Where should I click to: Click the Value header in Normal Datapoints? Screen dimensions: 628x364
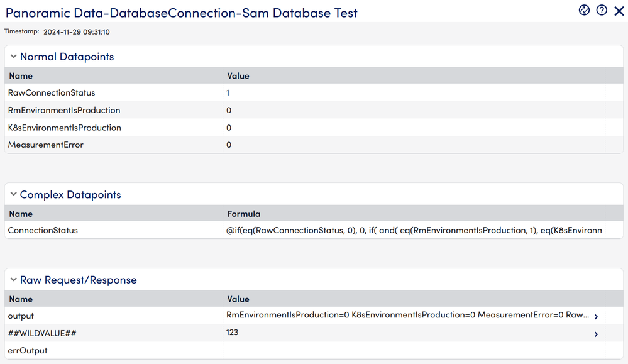click(238, 76)
